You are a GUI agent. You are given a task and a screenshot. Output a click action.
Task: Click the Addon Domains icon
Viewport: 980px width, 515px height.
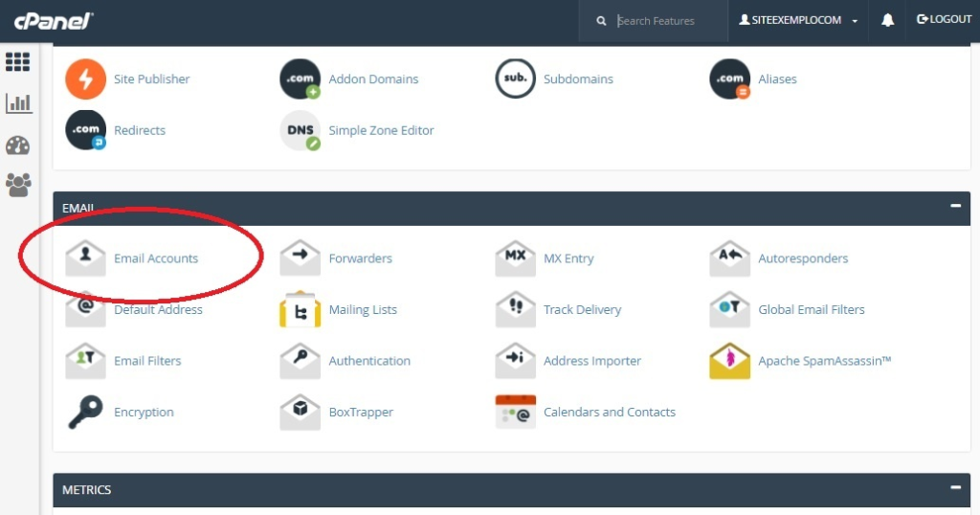click(x=300, y=79)
